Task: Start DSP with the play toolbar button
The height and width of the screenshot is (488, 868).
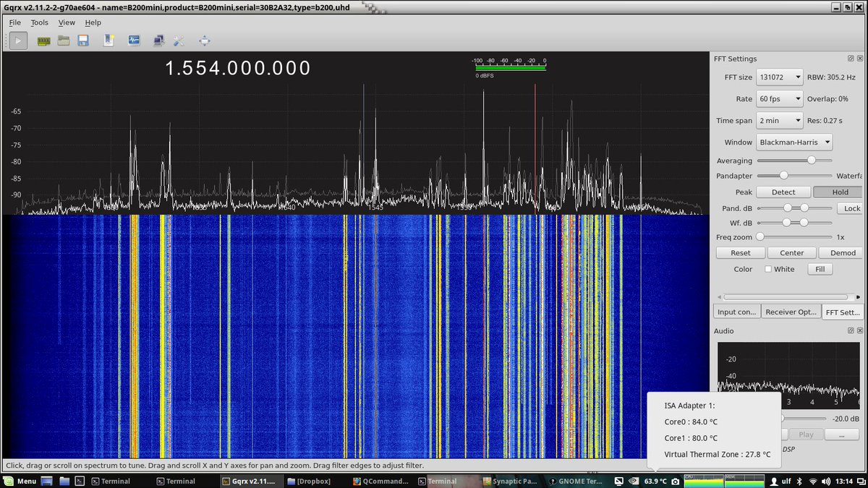Action: (19, 40)
